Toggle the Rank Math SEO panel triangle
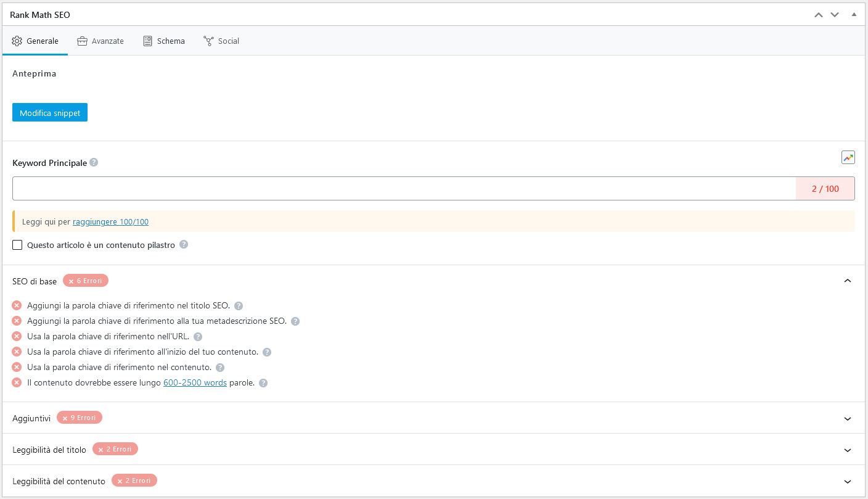The image size is (868, 499). click(854, 14)
